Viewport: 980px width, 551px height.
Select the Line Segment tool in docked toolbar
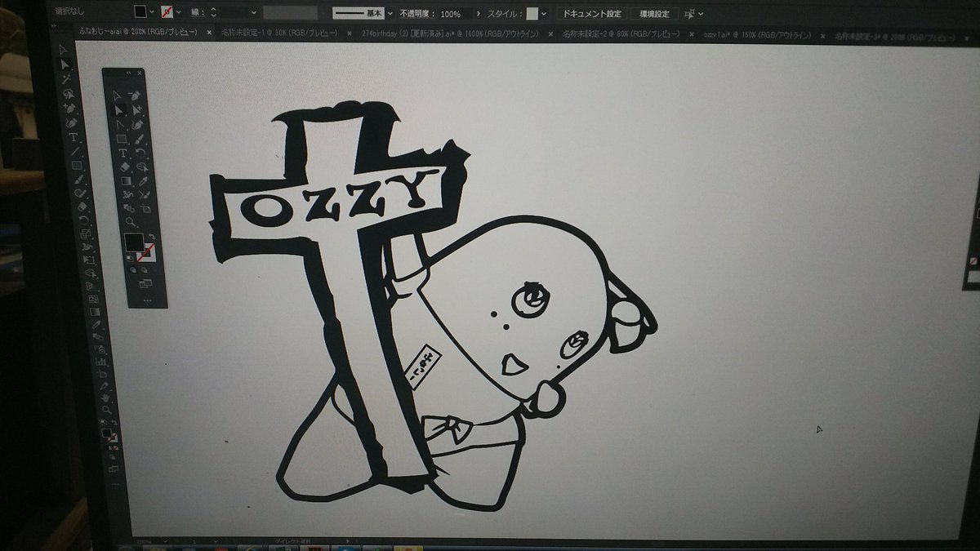point(74,152)
